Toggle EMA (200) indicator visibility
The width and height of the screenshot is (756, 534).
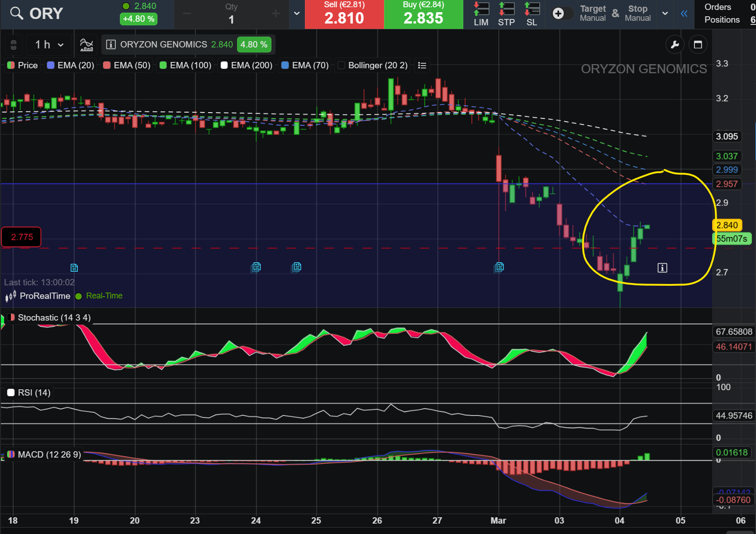[247, 65]
